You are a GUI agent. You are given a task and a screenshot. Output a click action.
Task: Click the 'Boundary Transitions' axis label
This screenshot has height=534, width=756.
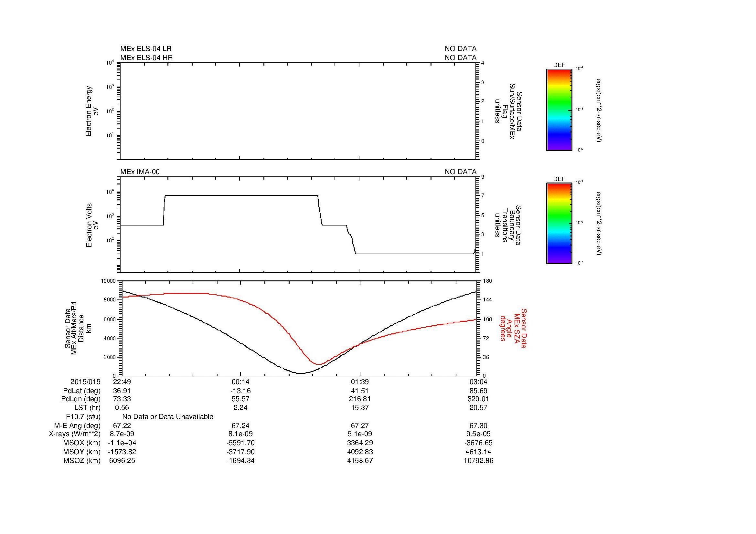(508, 225)
